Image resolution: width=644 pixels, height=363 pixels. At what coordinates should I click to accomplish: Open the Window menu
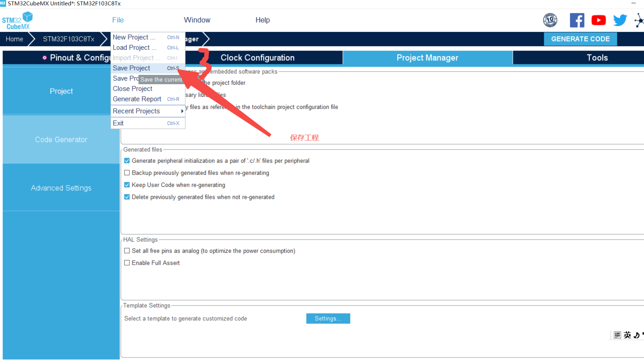click(197, 20)
